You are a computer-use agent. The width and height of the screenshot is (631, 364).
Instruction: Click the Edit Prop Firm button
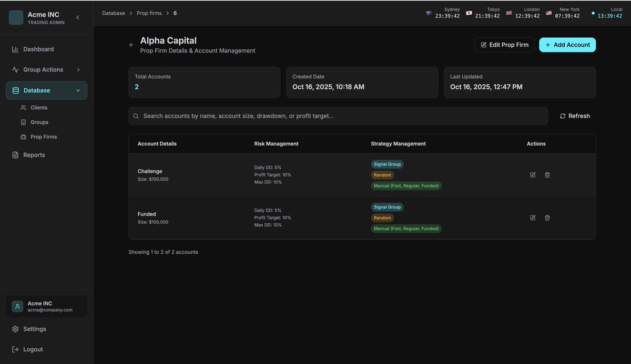click(x=505, y=45)
